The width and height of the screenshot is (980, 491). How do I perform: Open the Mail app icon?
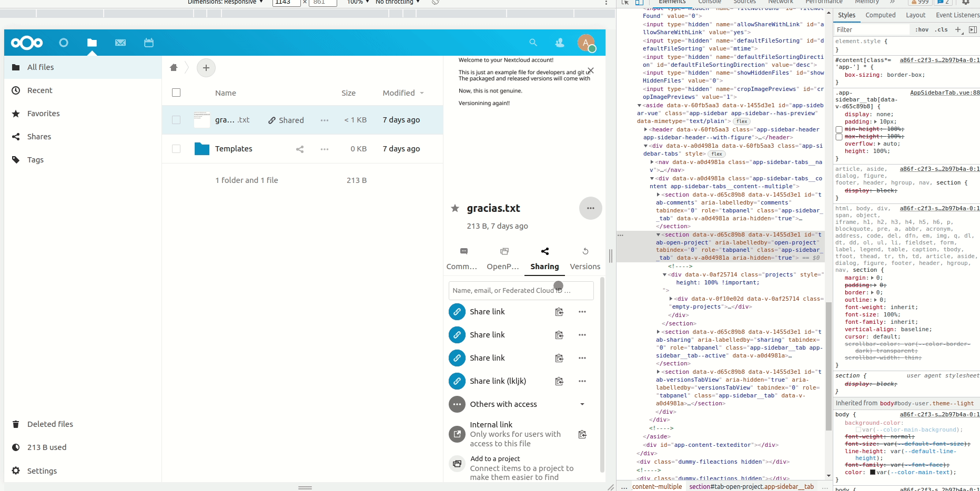click(x=120, y=43)
